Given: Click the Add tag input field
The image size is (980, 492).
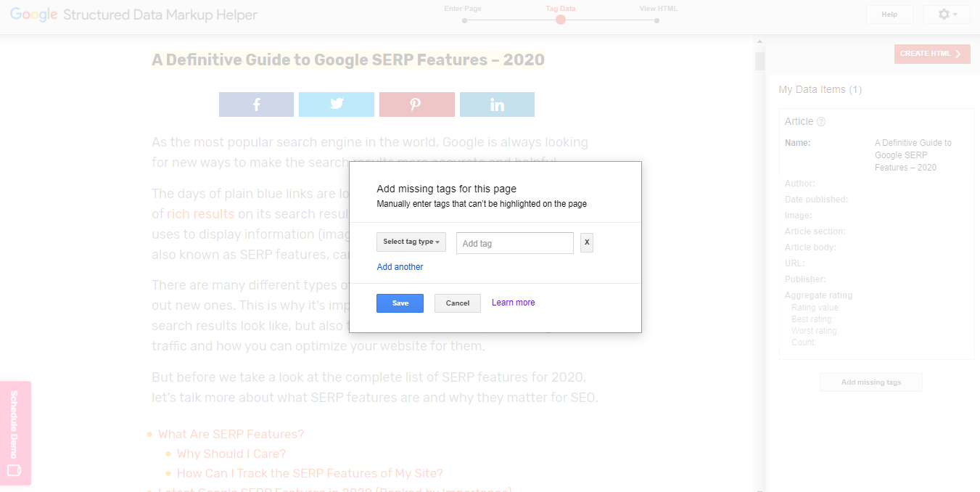Looking at the screenshot, I should click(x=515, y=243).
